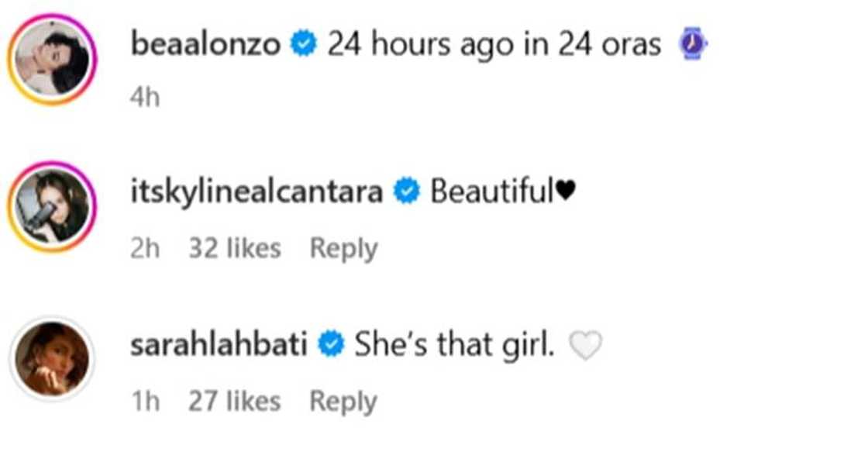Show who gave the 27 likes
The image size is (868, 452).
point(235,402)
